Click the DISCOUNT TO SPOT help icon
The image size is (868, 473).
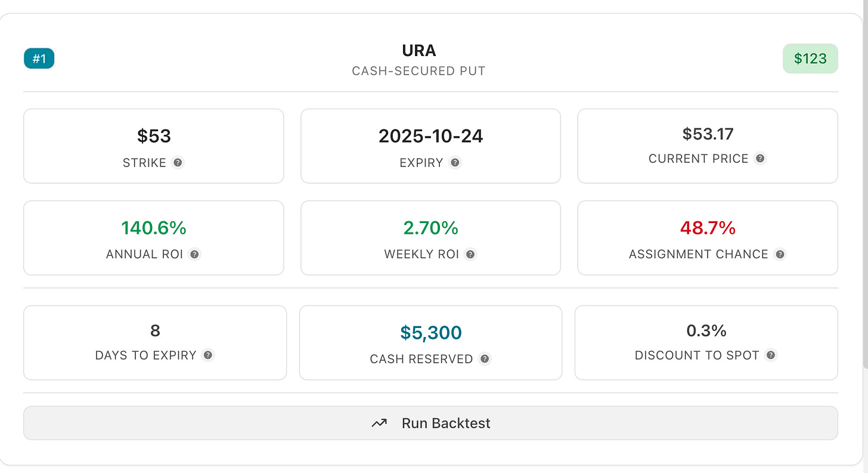771,355
